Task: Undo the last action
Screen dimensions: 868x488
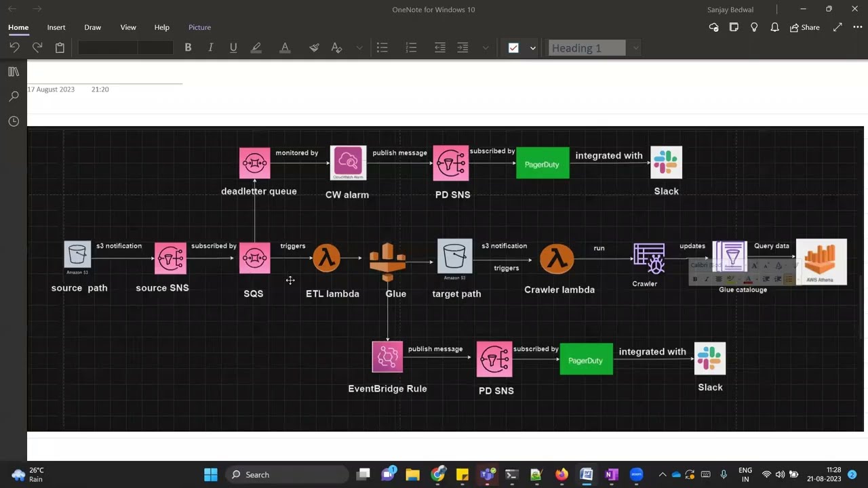Action: [14, 47]
